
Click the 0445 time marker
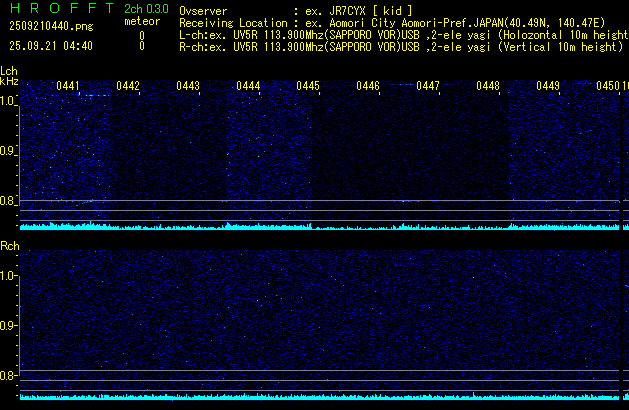[x=308, y=87]
